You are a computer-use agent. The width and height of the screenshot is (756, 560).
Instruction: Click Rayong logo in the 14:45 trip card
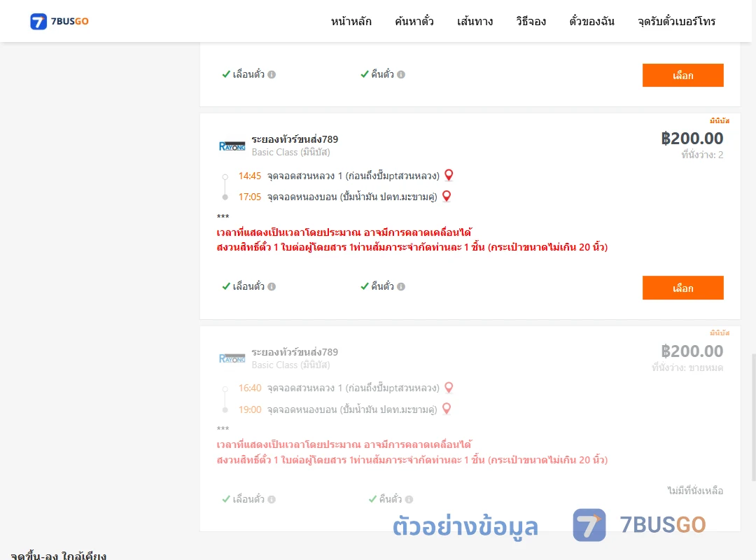(232, 146)
